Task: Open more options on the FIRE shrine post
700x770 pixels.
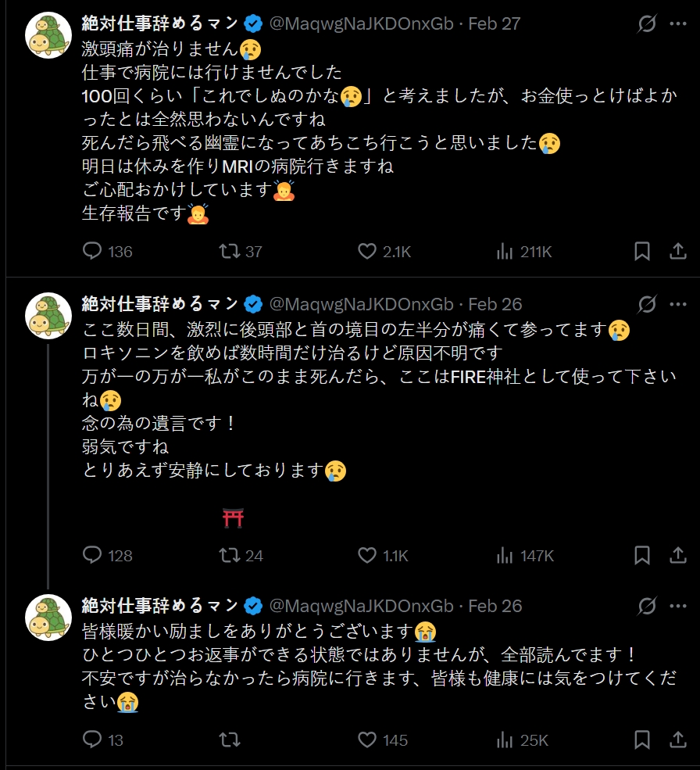Action: click(x=678, y=304)
